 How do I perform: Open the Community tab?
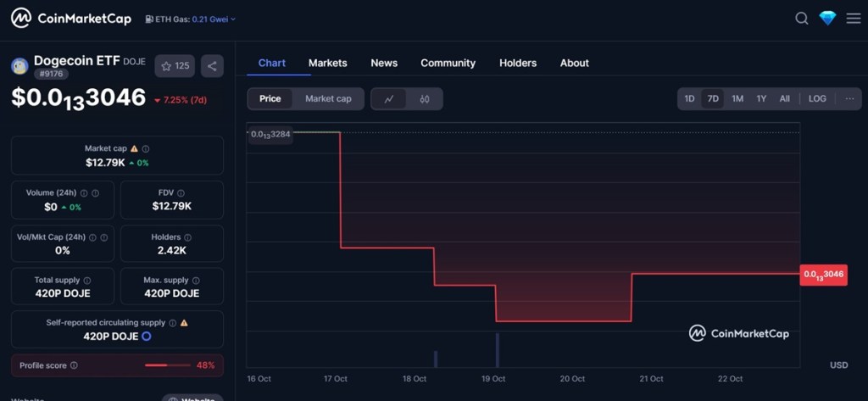(x=448, y=63)
